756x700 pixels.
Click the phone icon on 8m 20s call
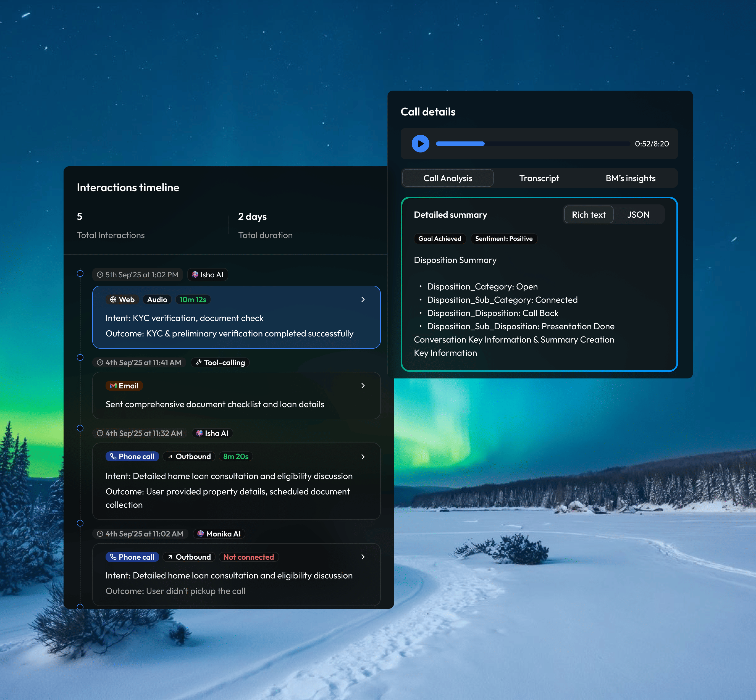click(113, 456)
